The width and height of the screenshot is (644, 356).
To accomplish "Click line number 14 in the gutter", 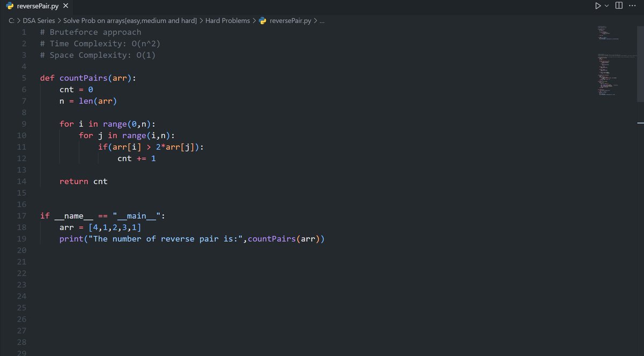I will [x=21, y=181].
